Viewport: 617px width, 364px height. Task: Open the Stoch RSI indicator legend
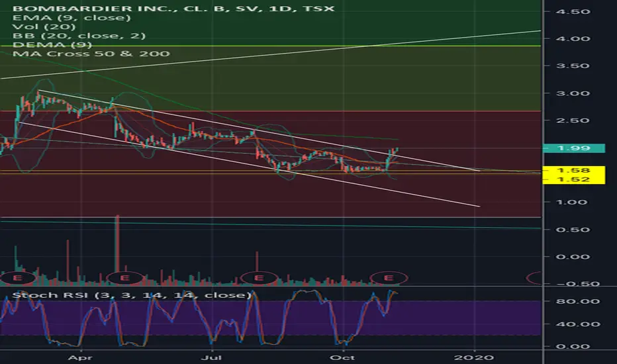[x=132, y=295]
